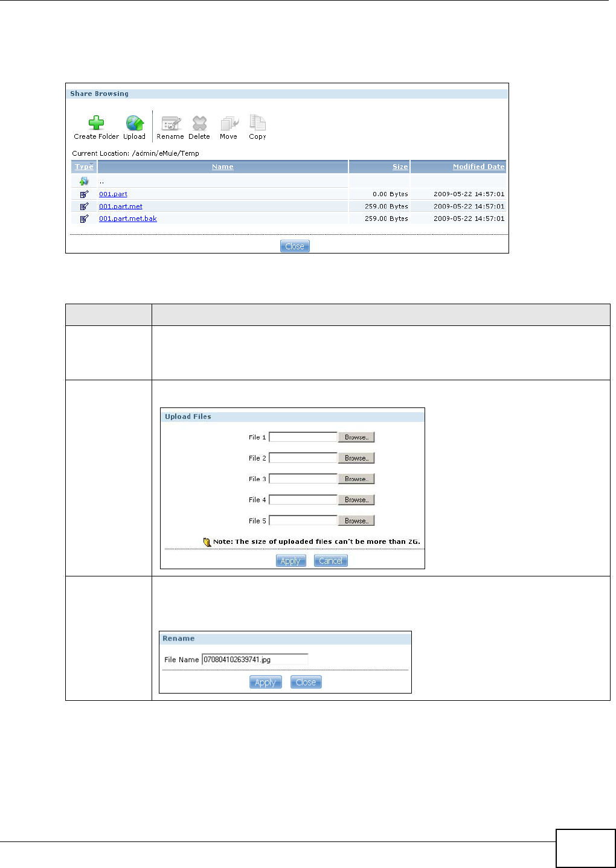Go up using the parent folder icon
Image resolution: width=616 pixels, height=868 pixels.
tap(84, 181)
